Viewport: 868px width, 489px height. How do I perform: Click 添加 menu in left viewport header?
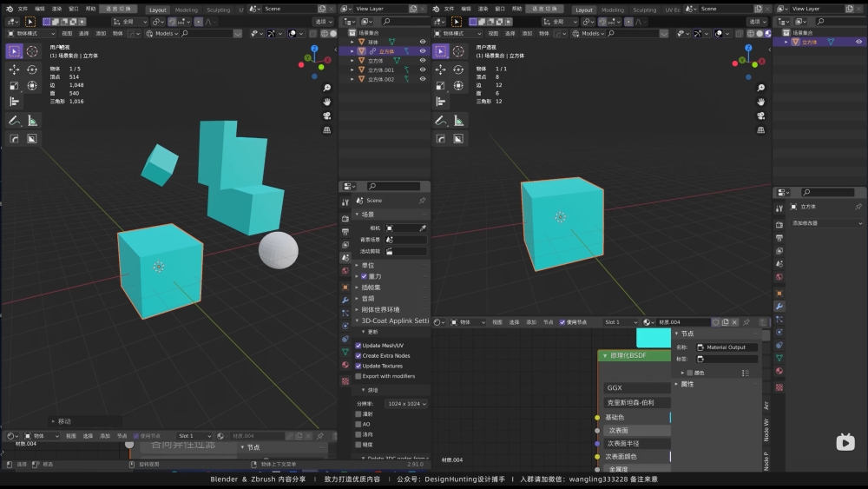101,33
